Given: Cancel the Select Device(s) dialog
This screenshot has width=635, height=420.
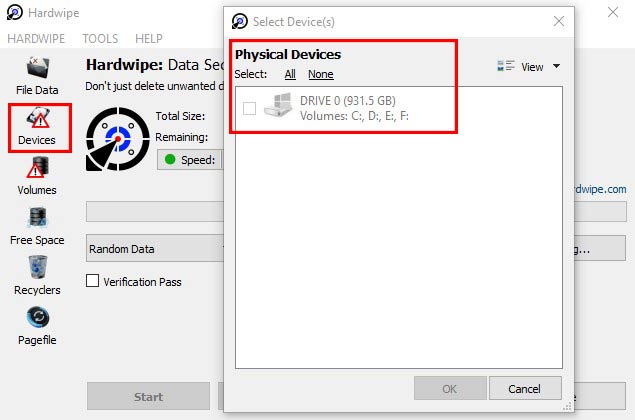Looking at the screenshot, I should pos(525,388).
